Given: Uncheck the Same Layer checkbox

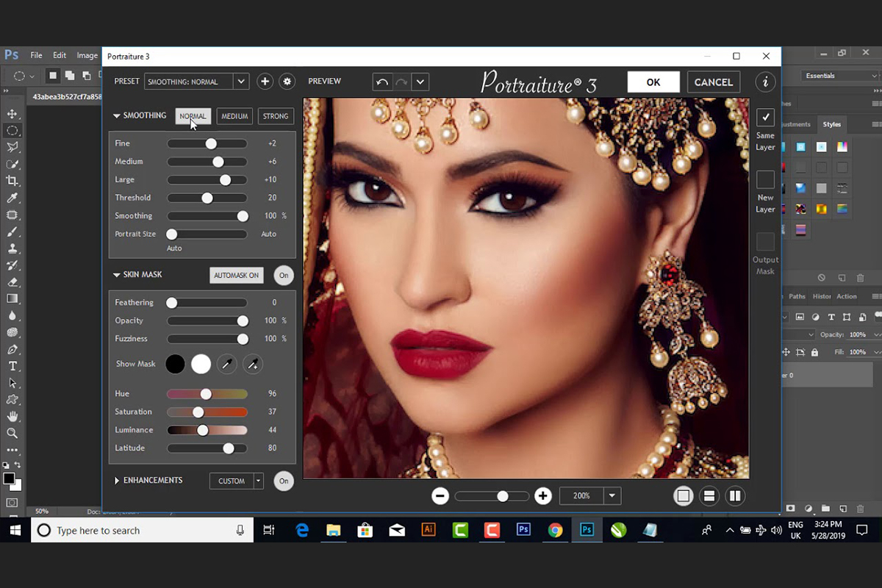Looking at the screenshot, I should [765, 117].
